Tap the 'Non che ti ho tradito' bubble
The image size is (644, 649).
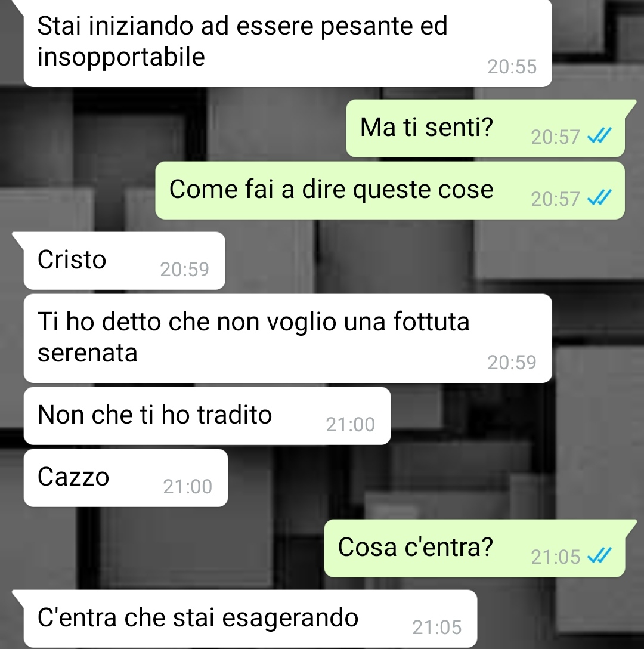(207, 416)
